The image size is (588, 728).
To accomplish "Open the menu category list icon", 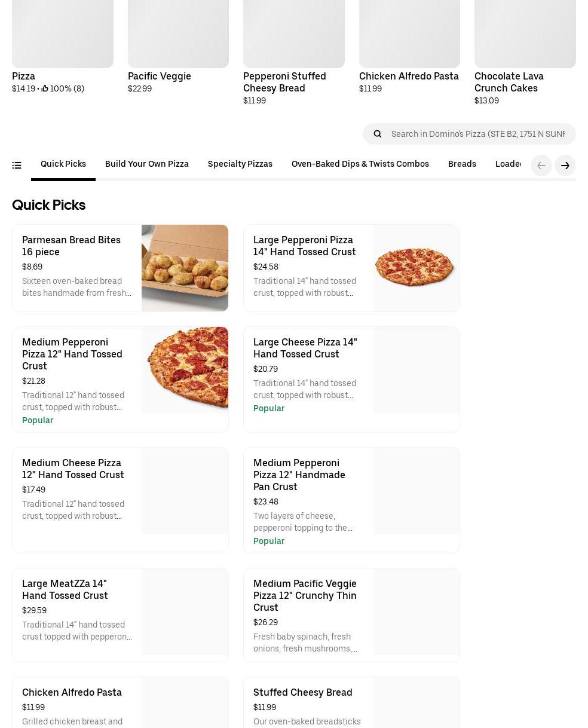I will click(17, 166).
